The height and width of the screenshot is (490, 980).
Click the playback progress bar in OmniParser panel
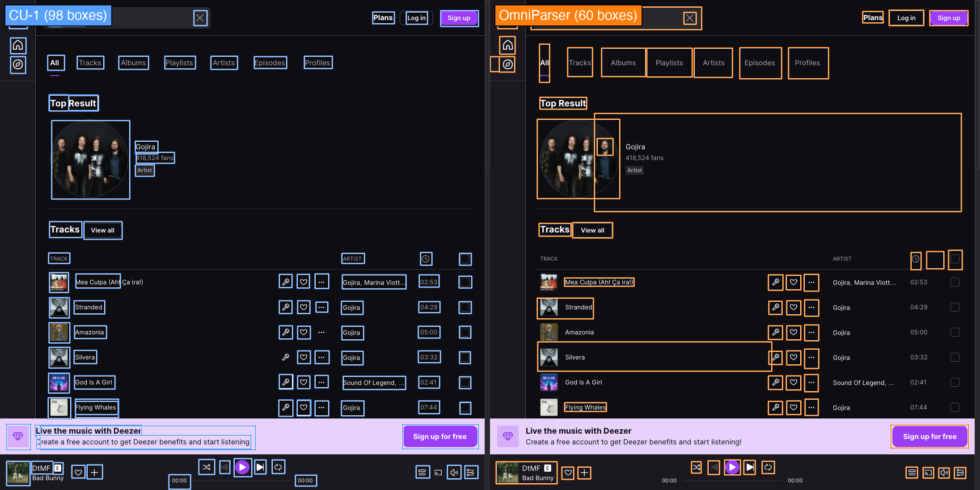[x=732, y=481]
